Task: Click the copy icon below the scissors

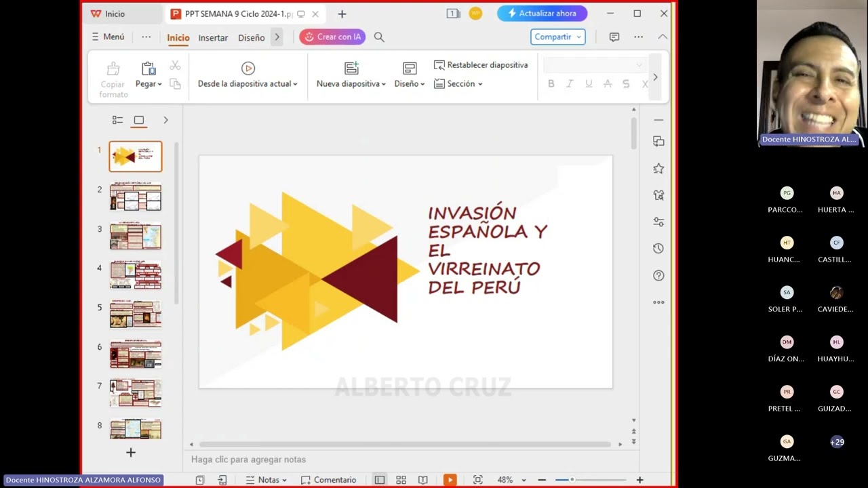Action: [175, 84]
